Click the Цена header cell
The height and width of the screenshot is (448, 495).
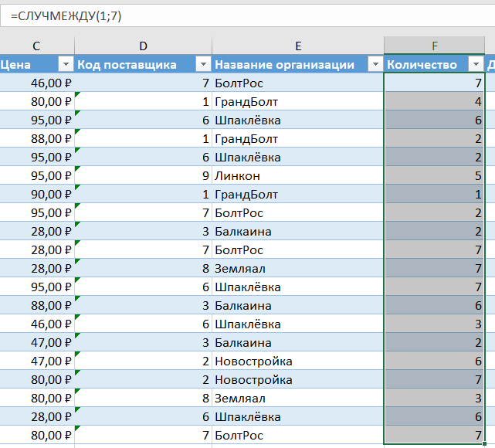(x=36, y=65)
